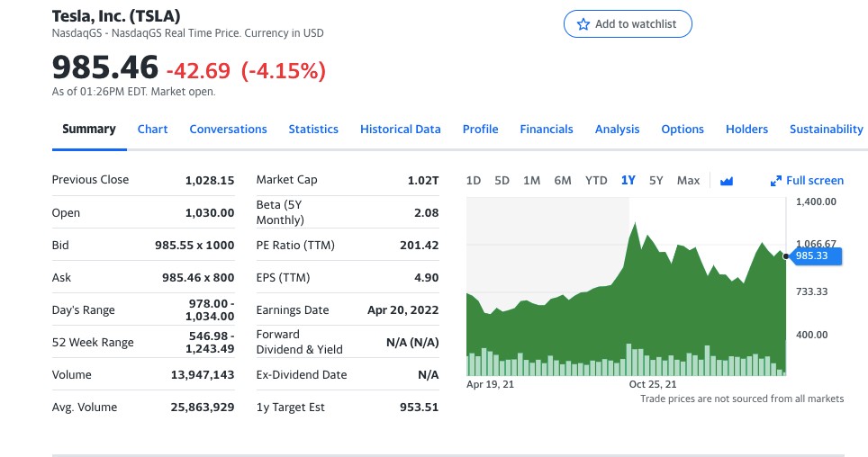This screenshot has height=457, width=868.
Task: Show the Holders tab
Action: pos(746,130)
